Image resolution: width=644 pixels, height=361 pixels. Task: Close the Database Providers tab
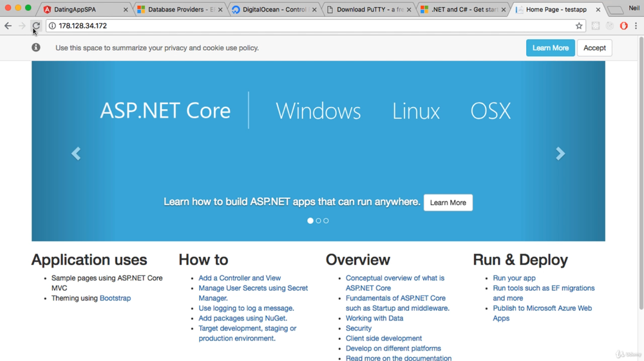[x=220, y=10]
